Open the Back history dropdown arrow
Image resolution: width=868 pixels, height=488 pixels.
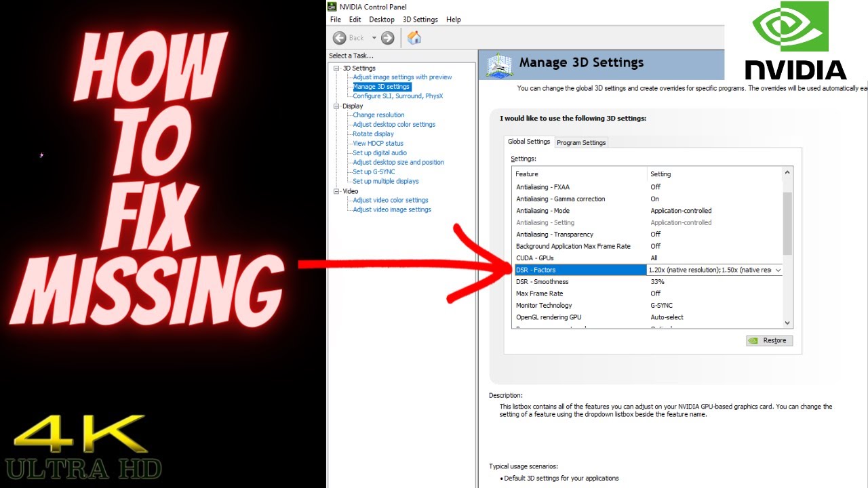tap(374, 38)
